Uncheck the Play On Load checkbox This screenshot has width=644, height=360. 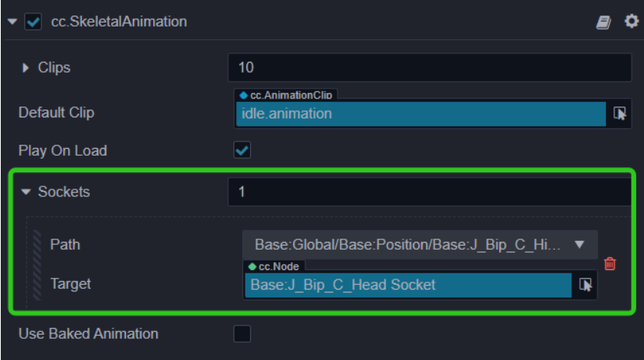click(243, 150)
